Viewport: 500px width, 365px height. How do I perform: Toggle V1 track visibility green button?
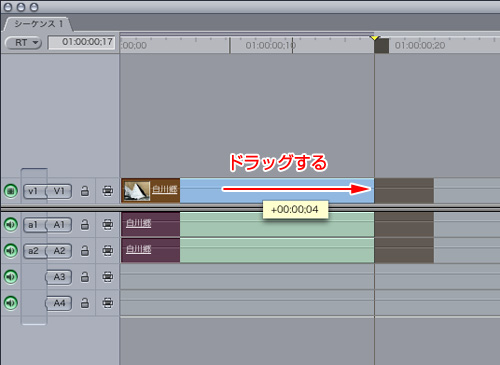click(x=11, y=191)
